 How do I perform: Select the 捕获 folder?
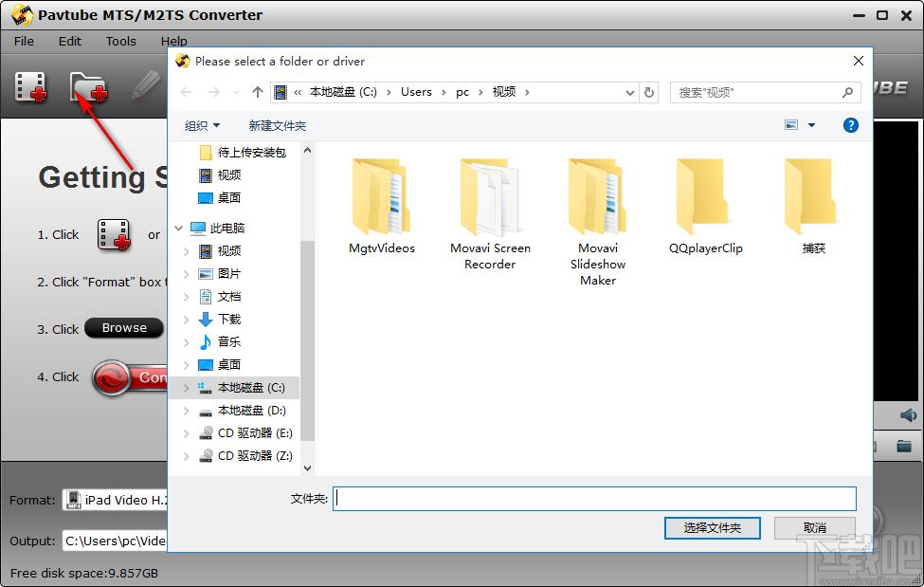click(x=813, y=207)
